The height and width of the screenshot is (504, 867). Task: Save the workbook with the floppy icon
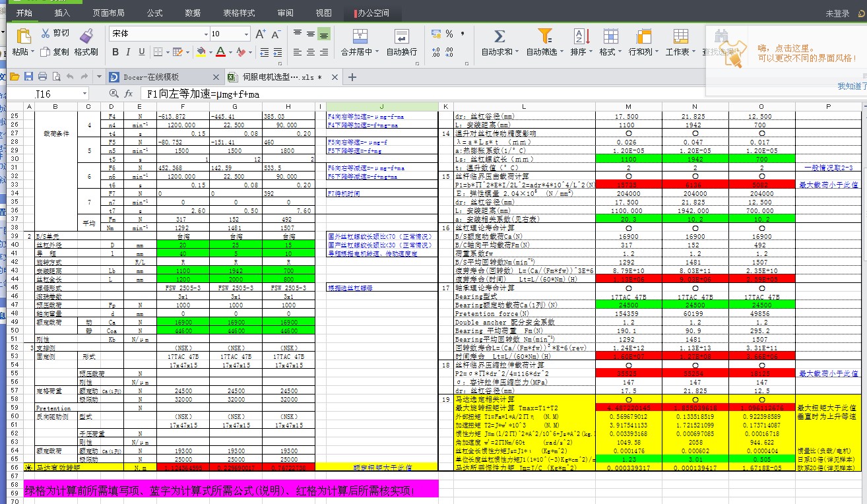click(28, 77)
